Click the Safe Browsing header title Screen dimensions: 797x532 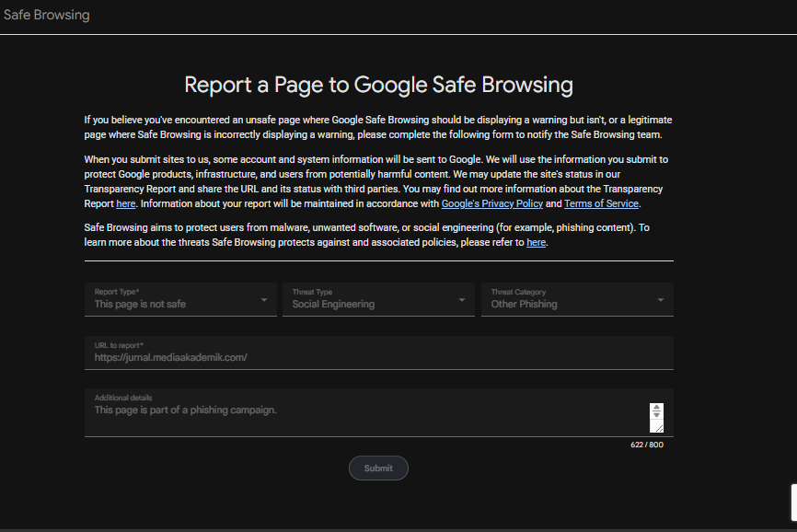point(47,15)
